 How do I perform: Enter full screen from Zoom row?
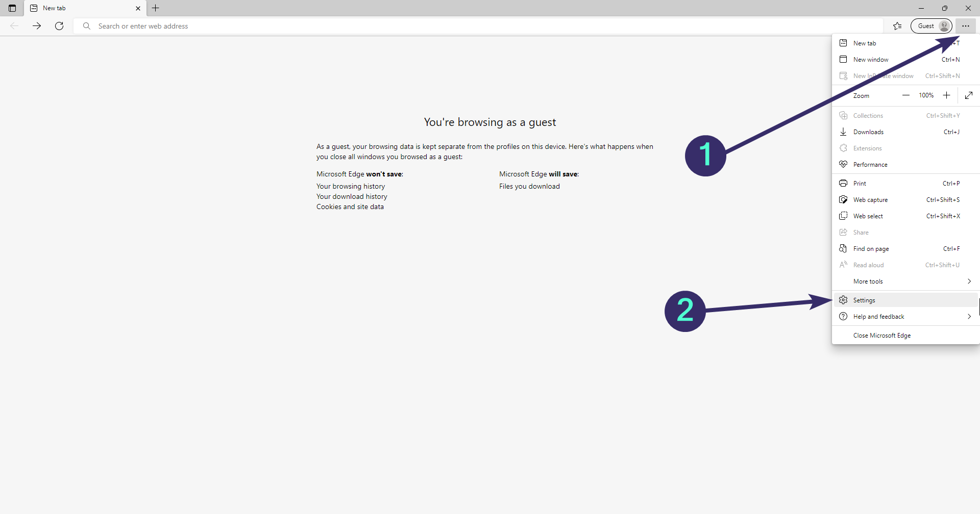[x=969, y=95]
